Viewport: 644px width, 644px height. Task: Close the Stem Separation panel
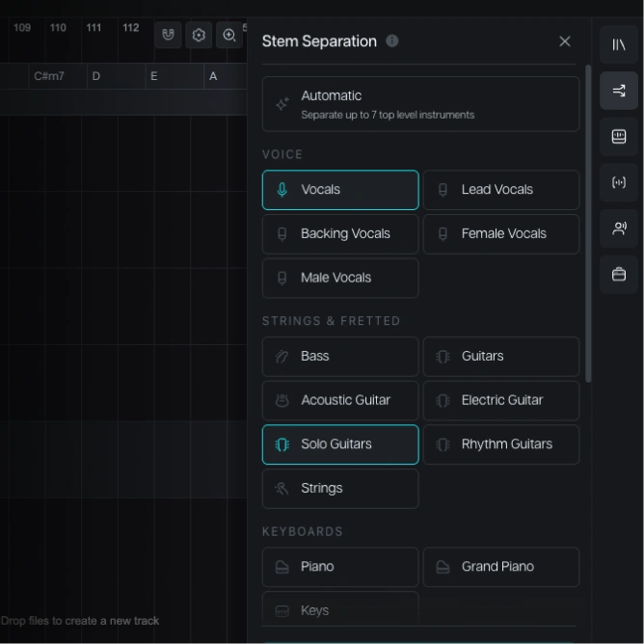(x=565, y=41)
